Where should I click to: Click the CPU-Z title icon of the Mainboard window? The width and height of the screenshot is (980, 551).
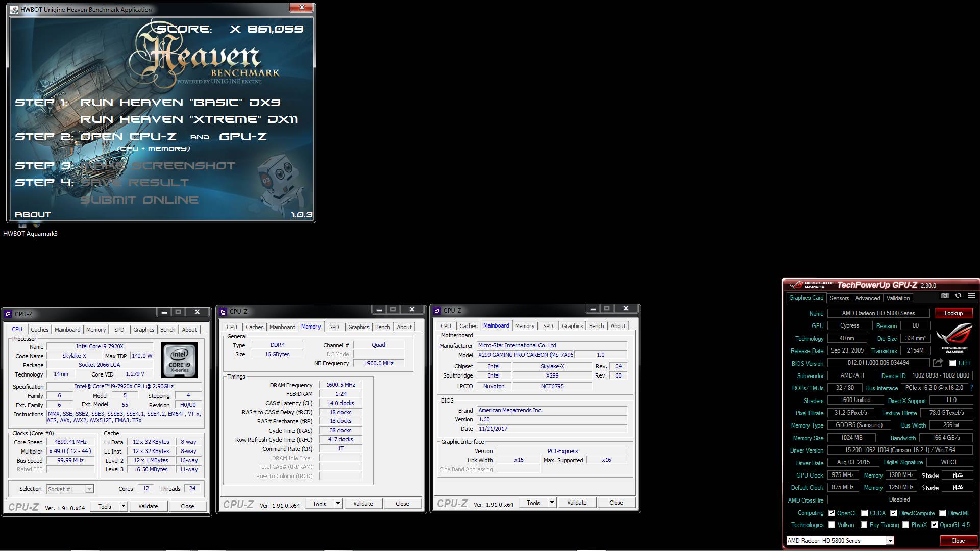click(437, 310)
